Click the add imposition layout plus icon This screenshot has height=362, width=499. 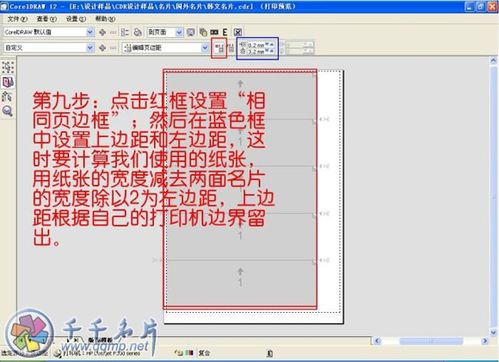click(x=103, y=48)
